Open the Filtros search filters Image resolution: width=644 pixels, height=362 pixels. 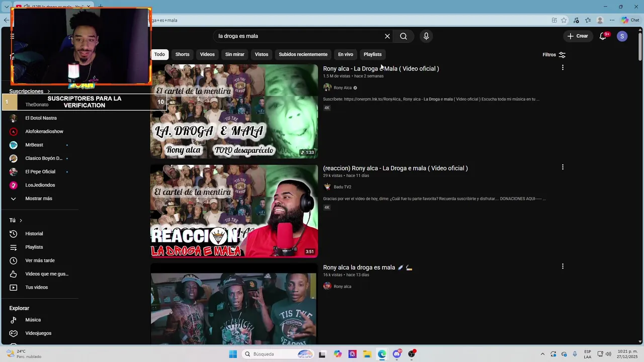point(554,54)
